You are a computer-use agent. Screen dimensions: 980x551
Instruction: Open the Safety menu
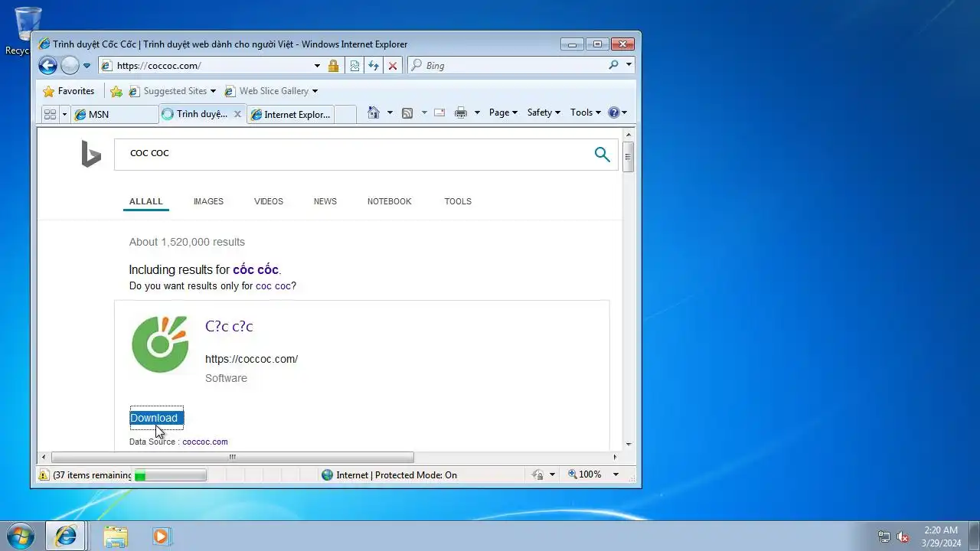(544, 112)
